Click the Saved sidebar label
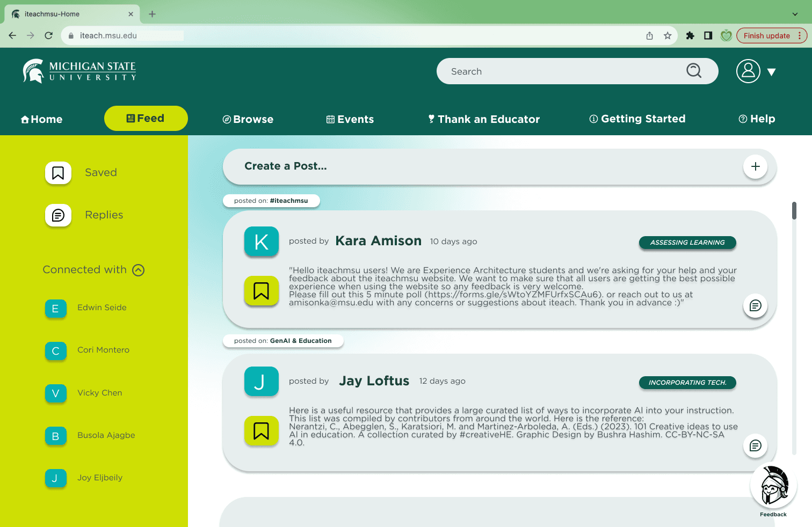 click(x=101, y=172)
